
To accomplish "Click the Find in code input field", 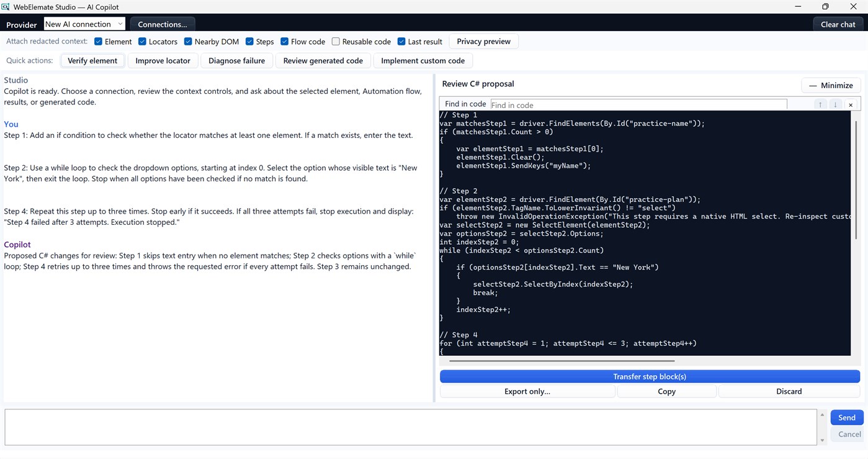I will [x=638, y=104].
